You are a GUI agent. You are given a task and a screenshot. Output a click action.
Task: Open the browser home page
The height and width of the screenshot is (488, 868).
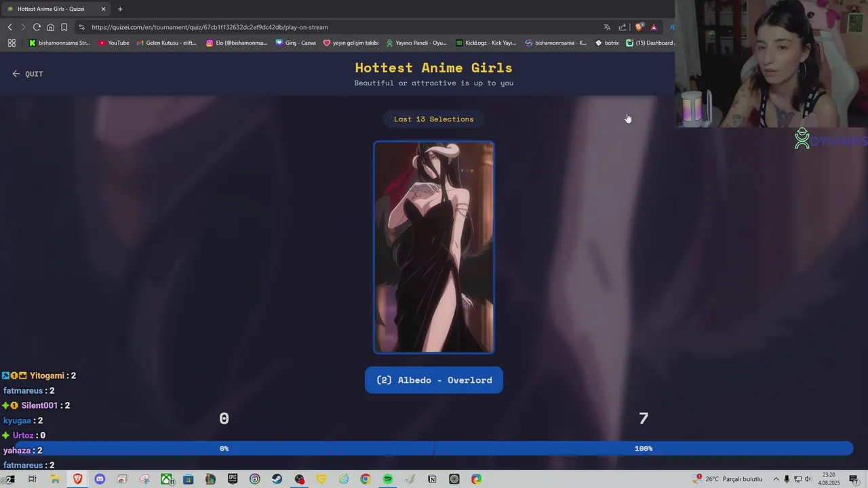pyautogui.click(x=50, y=27)
